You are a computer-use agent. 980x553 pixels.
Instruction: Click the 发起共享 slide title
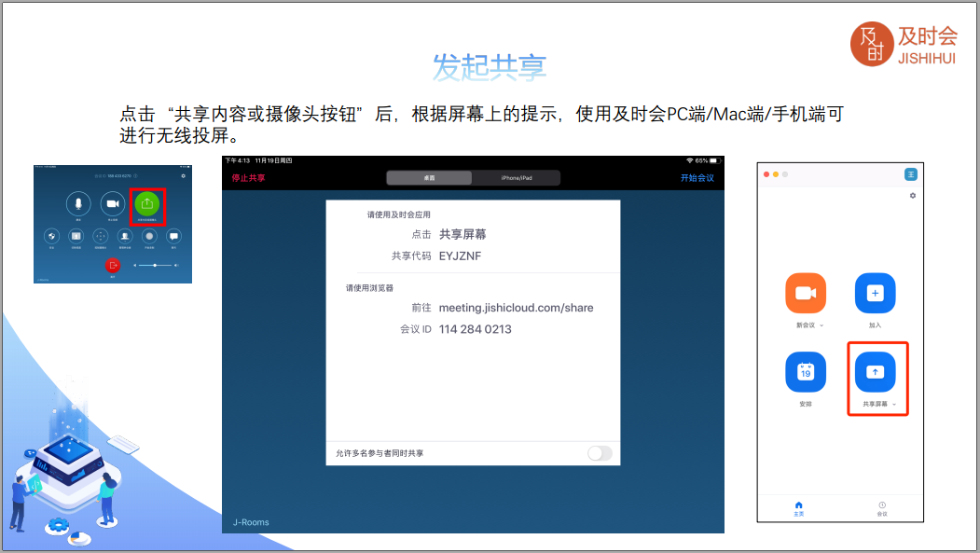coord(490,67)
